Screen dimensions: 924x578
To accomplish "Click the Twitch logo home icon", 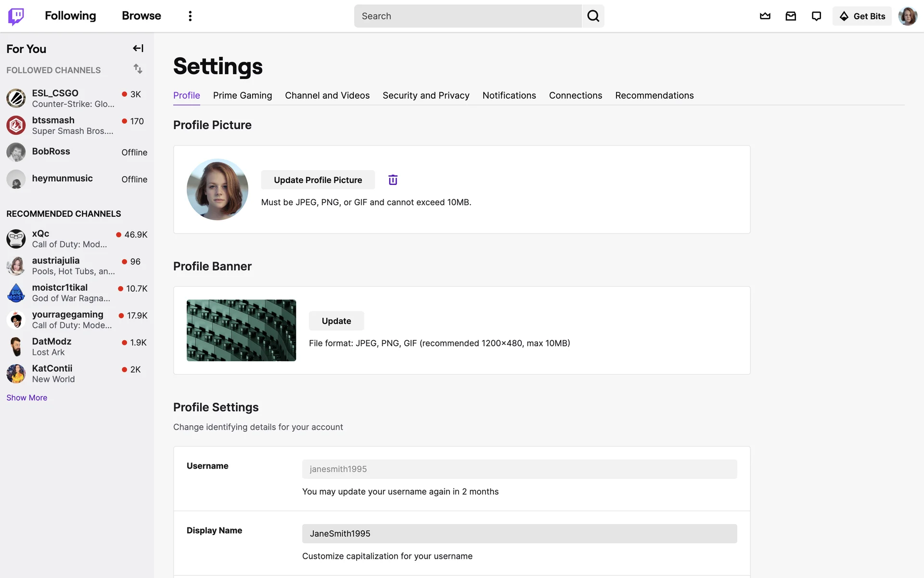I will [x=16, y=16].
